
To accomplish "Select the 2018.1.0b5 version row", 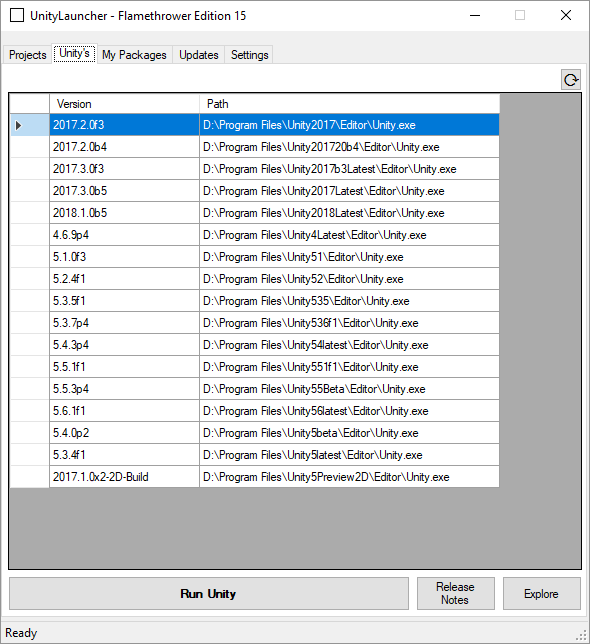I will pyautogui.click(x=255, y=213).
